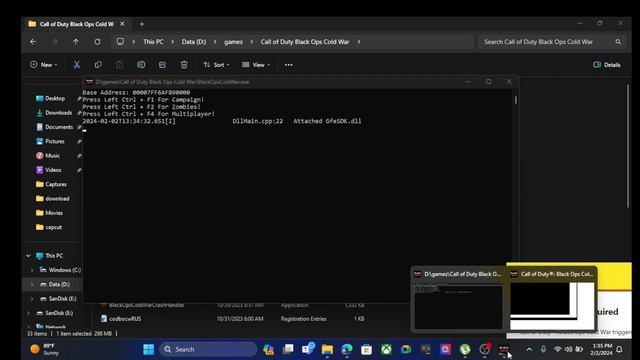Screen dimensions: 640x360
Task: Open the Windows Start menu
Action: [x=149, y=349]
